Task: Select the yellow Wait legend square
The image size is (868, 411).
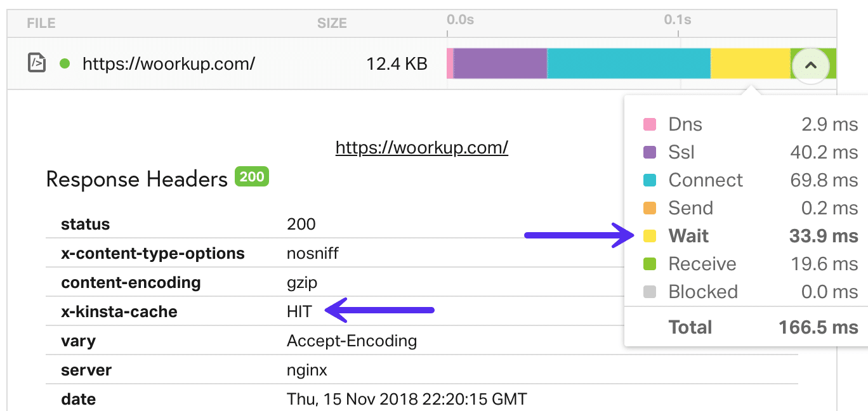Action: click(x=648, y=236)
